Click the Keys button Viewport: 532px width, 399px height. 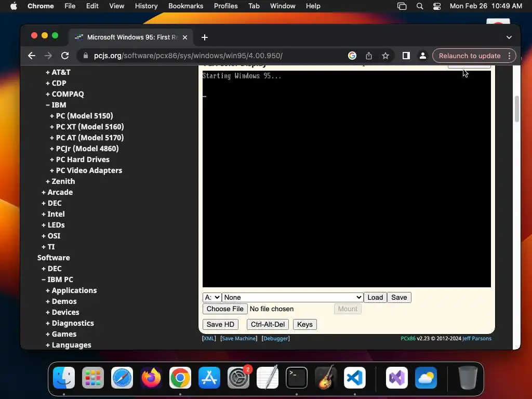(304, 324)
